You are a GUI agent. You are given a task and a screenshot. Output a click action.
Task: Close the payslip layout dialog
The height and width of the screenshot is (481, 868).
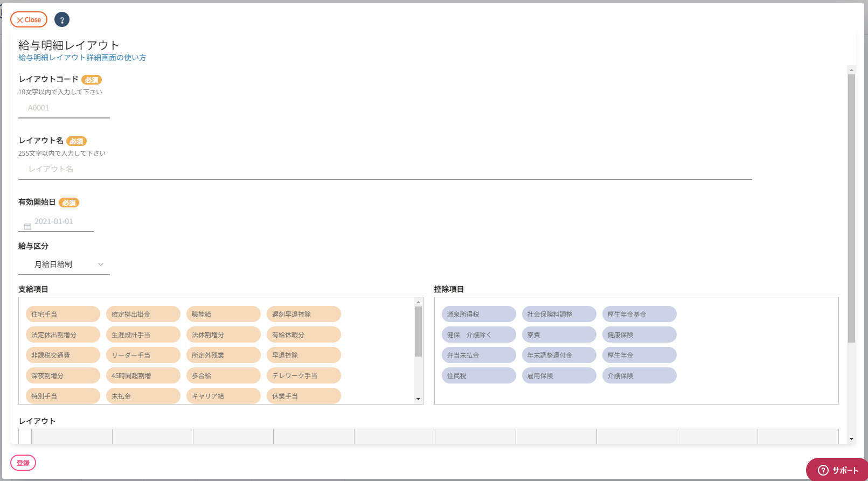29,20
